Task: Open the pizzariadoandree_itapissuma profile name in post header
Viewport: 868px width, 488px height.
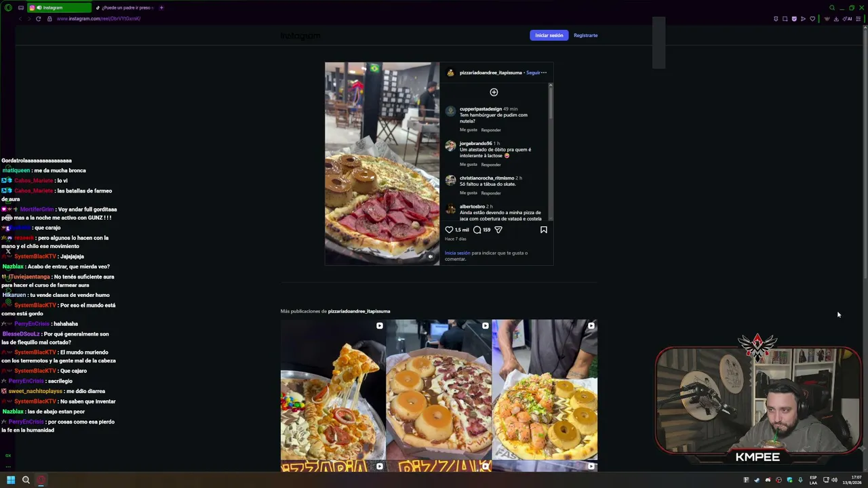Action: tap(490, 73)
